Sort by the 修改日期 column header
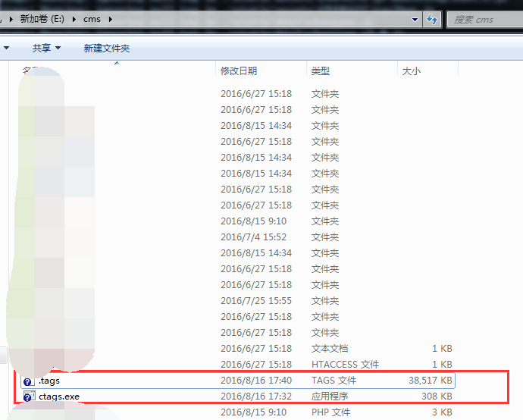This screenshot has height=420, width=523. click(x=239, y=71)
